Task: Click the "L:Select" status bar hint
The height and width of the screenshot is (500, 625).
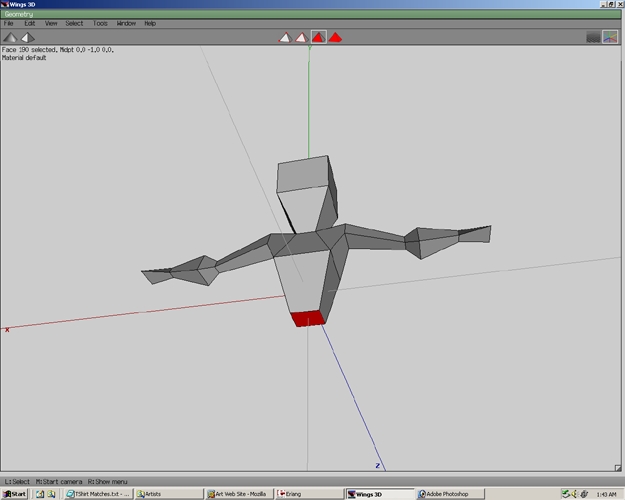Action: 17,482
